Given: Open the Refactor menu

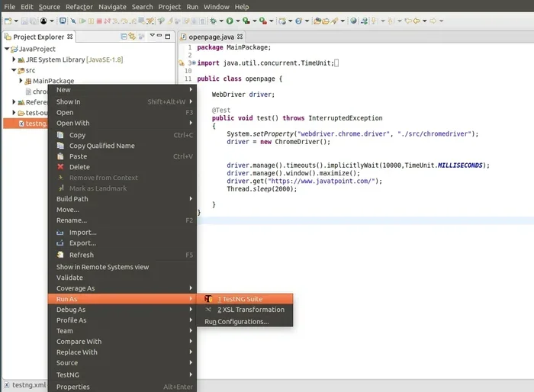Looking at the screenshot, I should coord(79,7).
